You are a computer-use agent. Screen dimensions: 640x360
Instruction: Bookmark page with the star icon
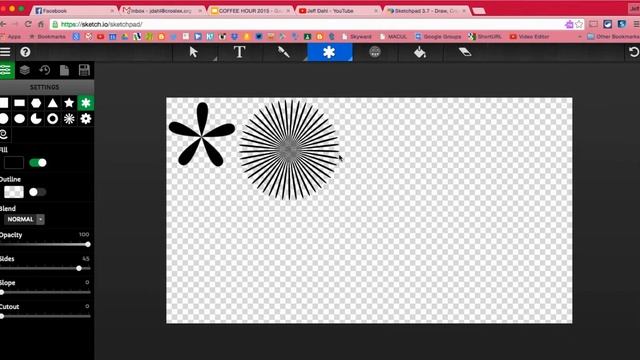(579, 24)
